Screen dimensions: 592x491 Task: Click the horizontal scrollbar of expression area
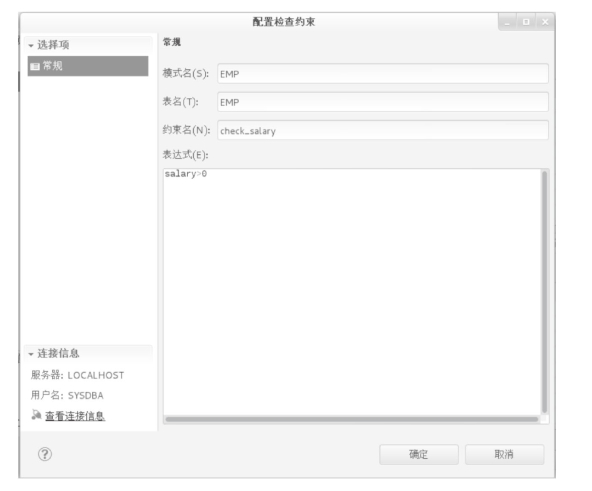[x=352, y=419]
